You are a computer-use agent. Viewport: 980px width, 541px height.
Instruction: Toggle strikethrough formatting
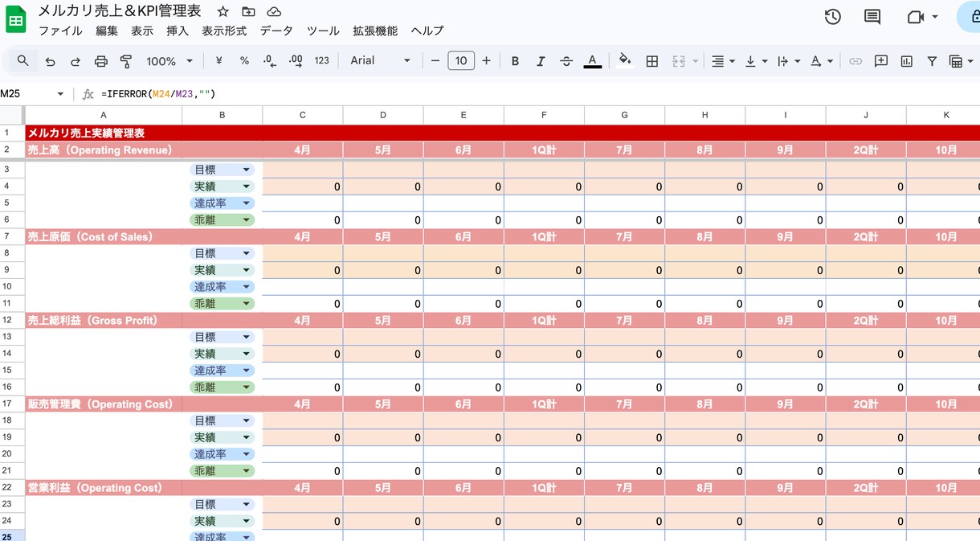566,61
